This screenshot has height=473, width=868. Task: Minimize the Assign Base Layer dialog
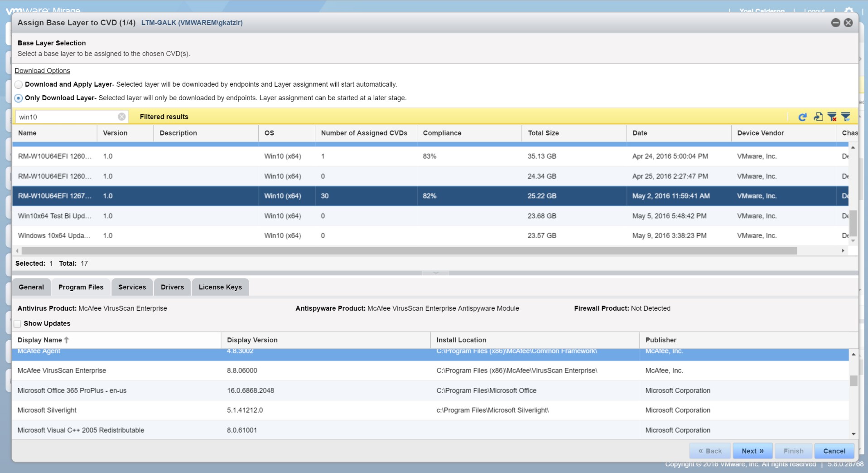pyautogui.click(x=836, y=23)
